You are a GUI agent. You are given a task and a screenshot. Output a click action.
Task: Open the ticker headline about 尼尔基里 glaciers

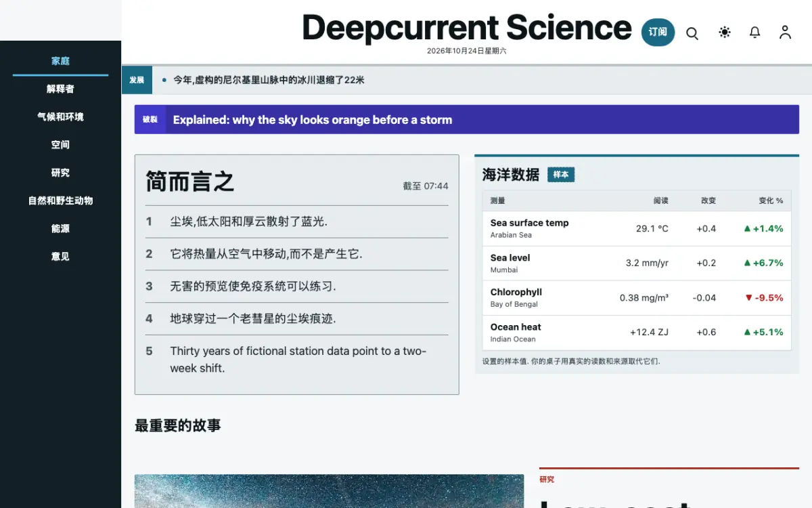[x=269, y=80]
